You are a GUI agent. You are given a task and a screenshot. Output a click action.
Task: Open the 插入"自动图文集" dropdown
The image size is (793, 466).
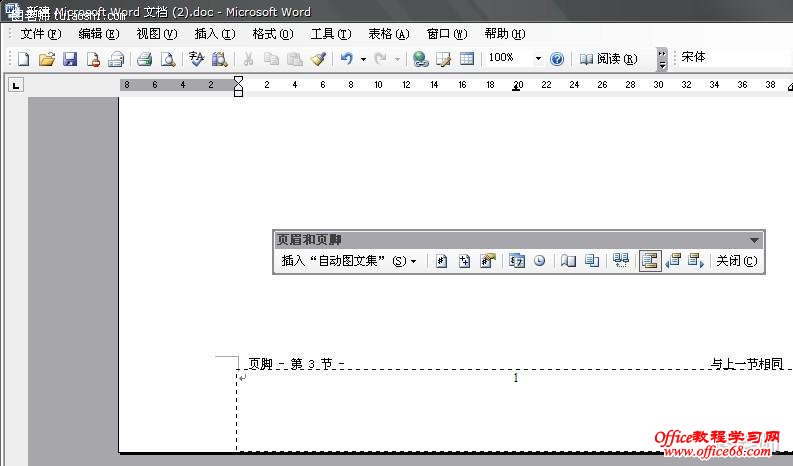349,261
